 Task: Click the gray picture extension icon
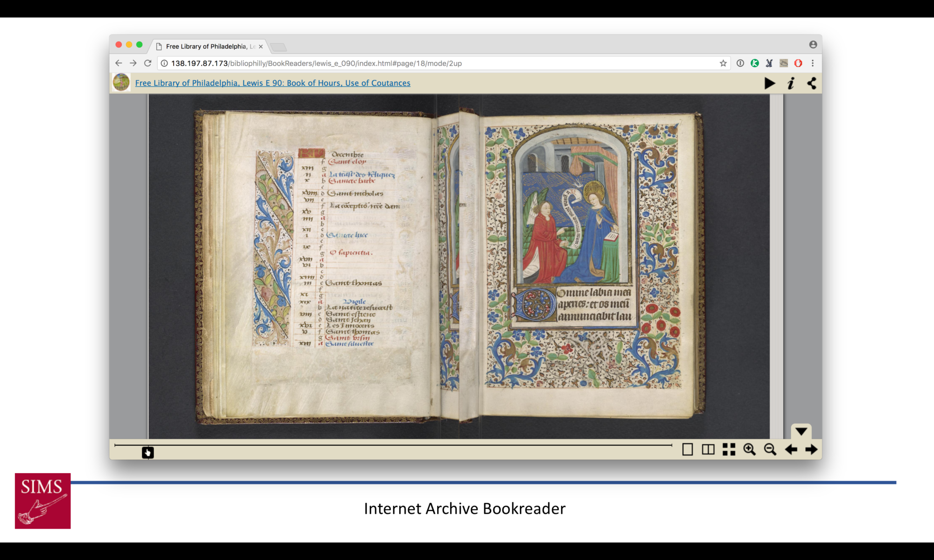[x=784, y=63]
